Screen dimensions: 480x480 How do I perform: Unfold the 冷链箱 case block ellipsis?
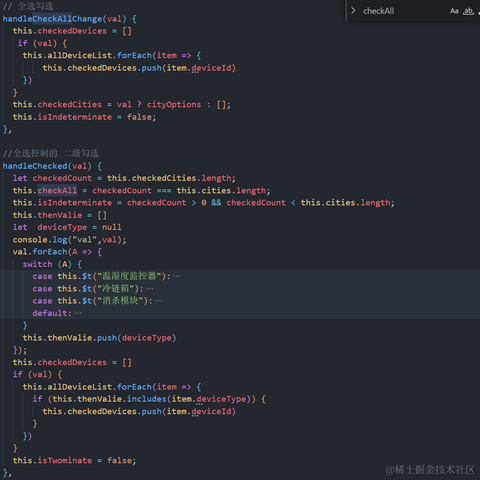click(150, 289)
